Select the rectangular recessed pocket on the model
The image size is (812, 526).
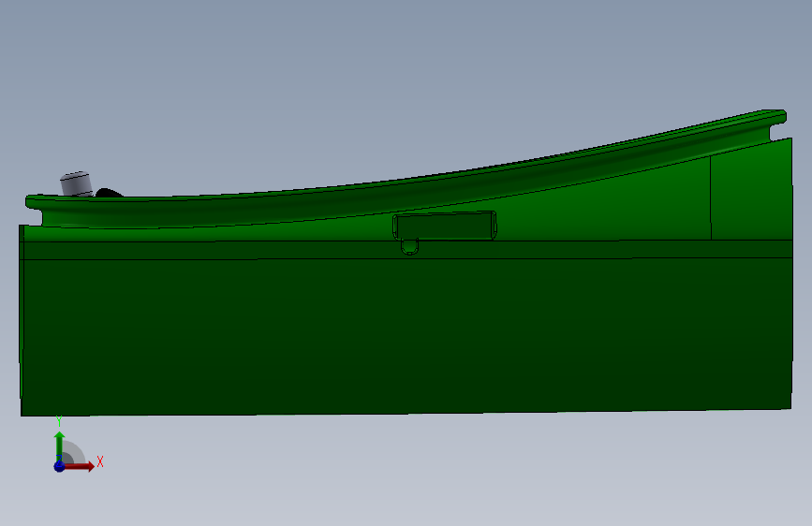point(445,226)
